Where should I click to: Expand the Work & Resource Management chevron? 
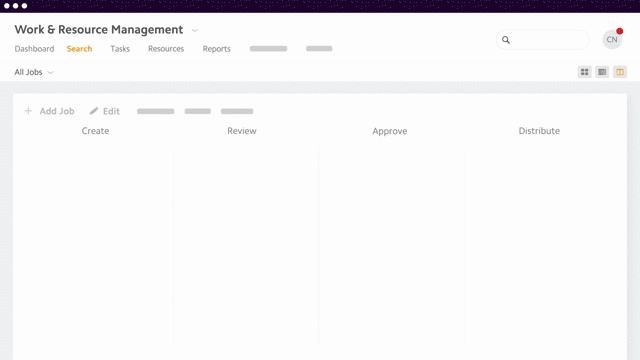click(195, 30)
